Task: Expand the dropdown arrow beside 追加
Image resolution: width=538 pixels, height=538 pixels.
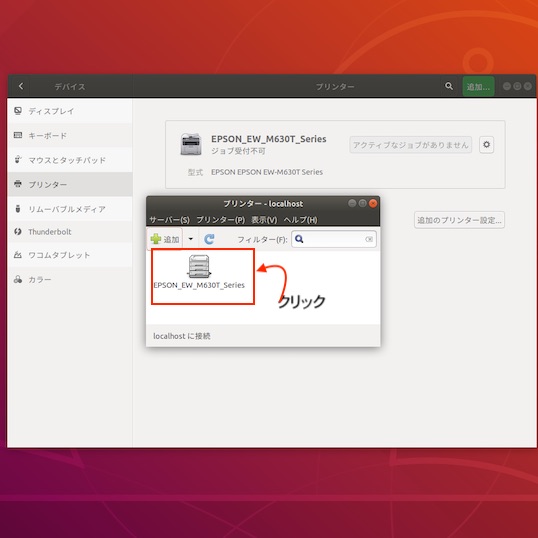Action: 191,239
